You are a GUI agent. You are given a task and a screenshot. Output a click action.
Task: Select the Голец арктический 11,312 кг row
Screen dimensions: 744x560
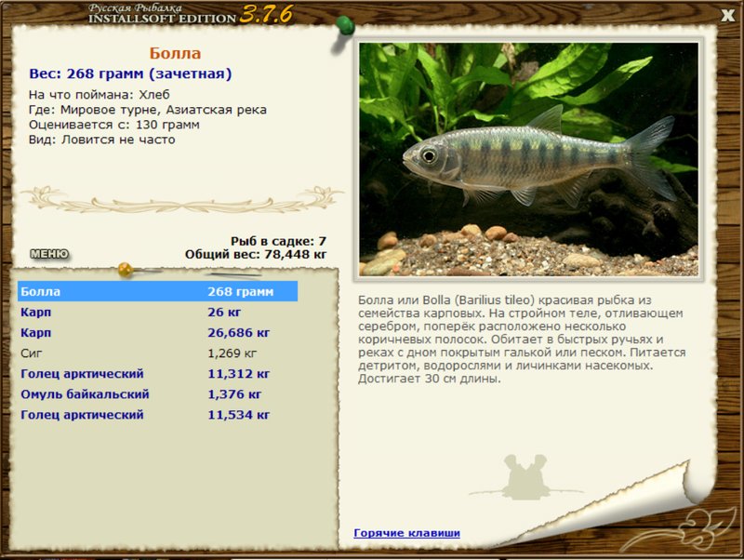click(157, 374)
